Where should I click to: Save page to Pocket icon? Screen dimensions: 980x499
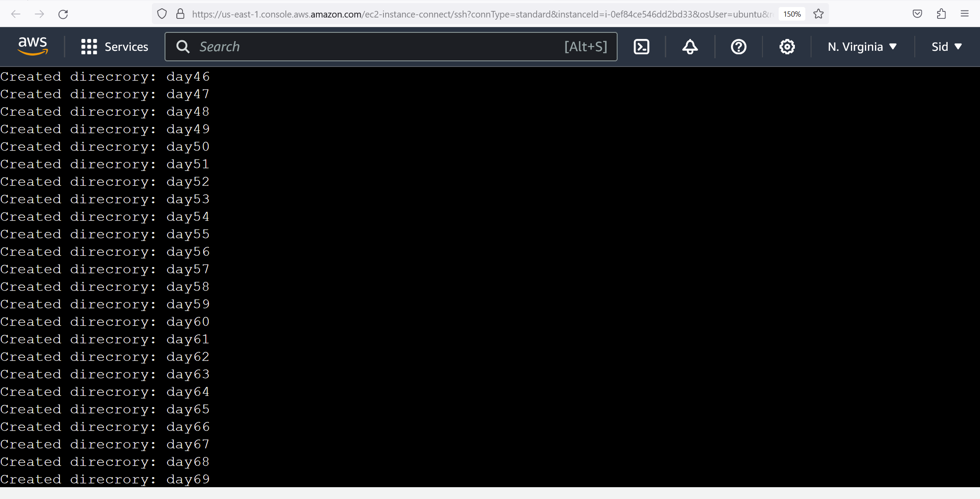tap(917, 14)
